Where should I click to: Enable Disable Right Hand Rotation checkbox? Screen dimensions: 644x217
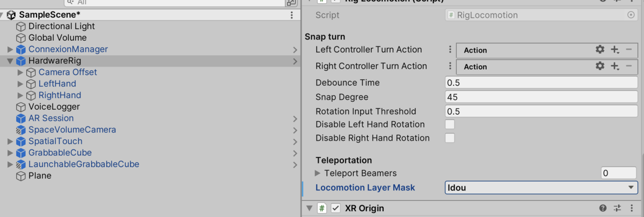pos(450,138)
